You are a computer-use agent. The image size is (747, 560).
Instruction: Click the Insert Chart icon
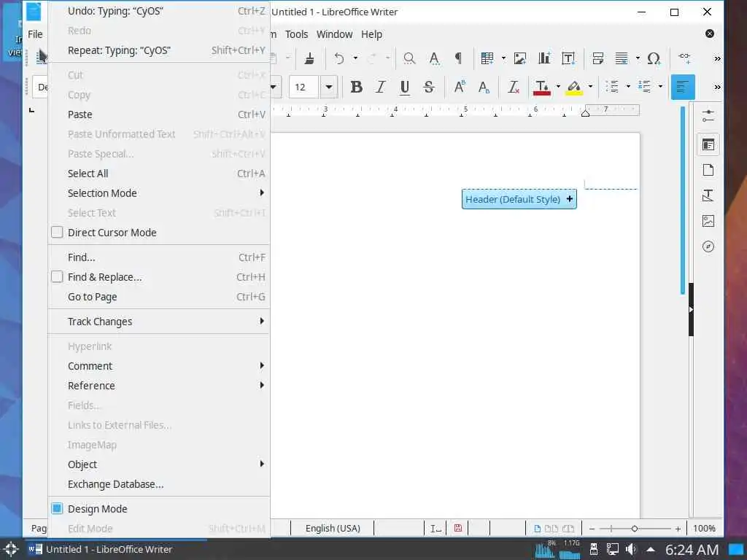(x=544, y=58)
